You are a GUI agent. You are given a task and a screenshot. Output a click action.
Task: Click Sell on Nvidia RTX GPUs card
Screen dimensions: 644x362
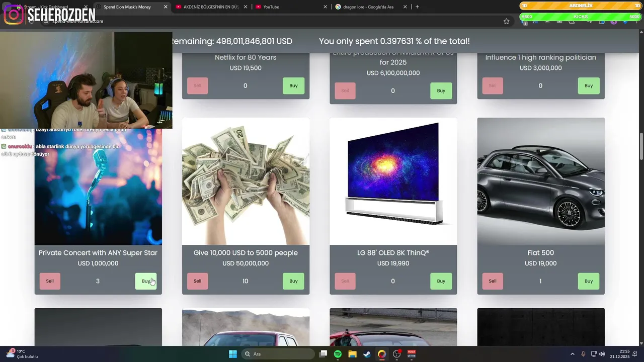pyautogui.click(x=345, y=90)
